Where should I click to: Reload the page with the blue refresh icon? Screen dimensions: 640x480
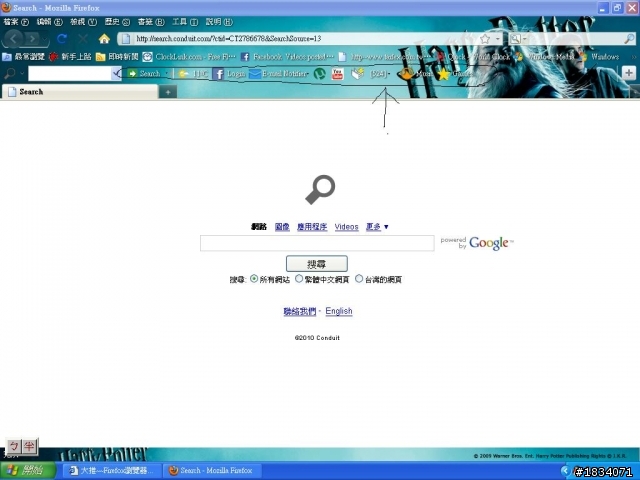(62, 39)
